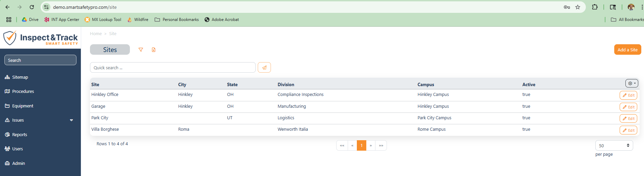Open Sitemap in the sidebar
The width and height of the screenshot is (644, 176).
coord(17,77)
